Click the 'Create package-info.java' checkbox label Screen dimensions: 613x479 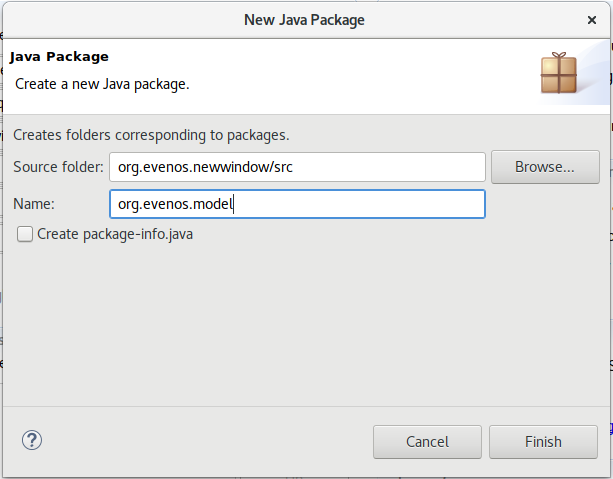click(x=114, y=234)
